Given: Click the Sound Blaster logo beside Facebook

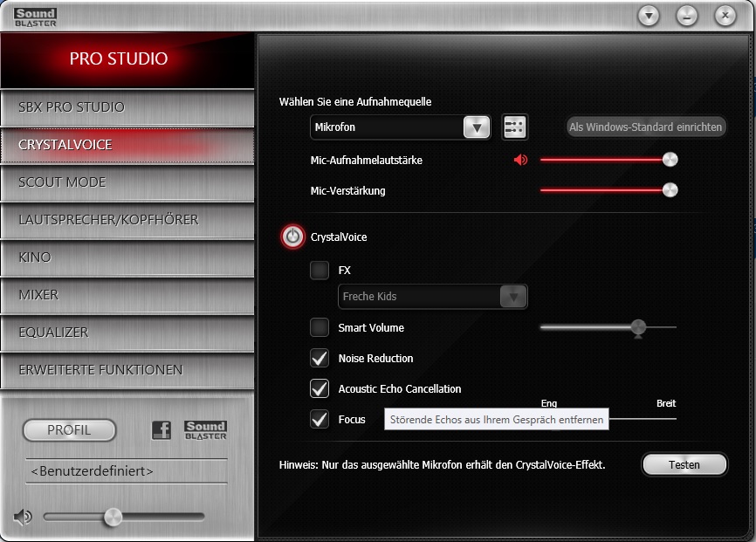Looking at the screenshot, I should [x=205, y=429].
